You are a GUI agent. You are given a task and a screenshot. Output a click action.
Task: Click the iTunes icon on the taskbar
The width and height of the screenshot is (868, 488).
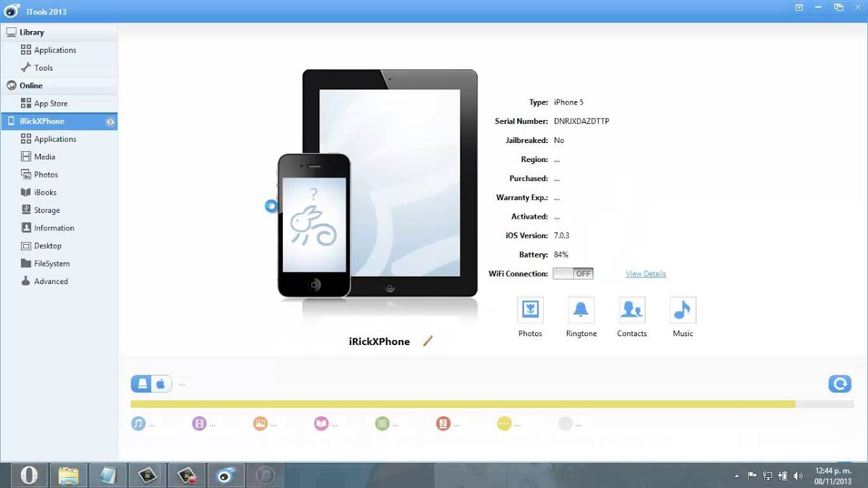(x=265, y=475)
